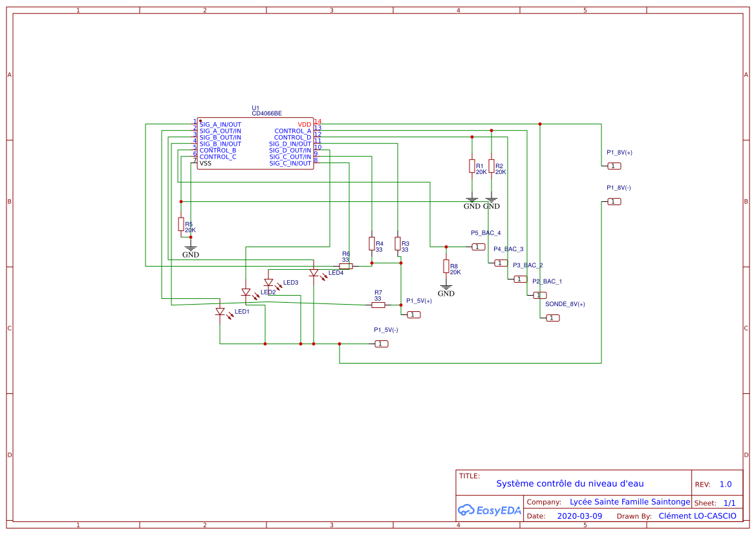Image resolution: width=756 pixels, height=535 pixels.
Task: Click the LED1 diode symbol
Action: point(220,311)
